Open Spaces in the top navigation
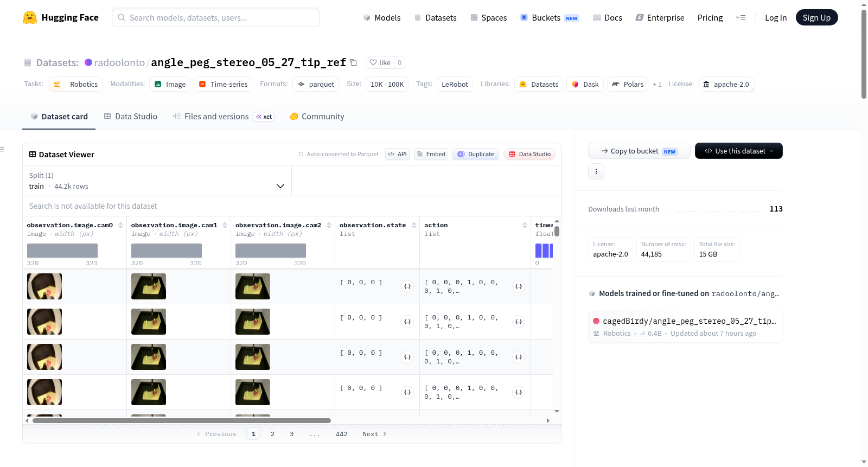Screen dimensions: 868x467 [489, 17]
